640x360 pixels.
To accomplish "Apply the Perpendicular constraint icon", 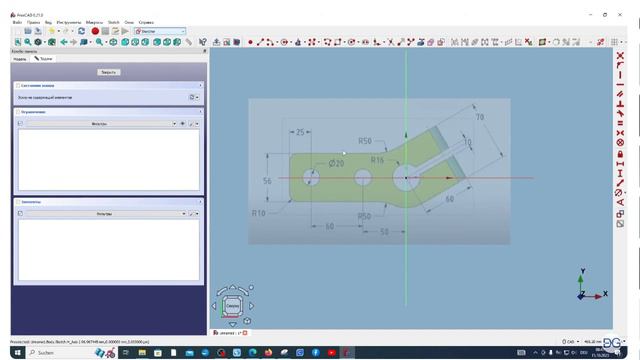I will (620, 104).
